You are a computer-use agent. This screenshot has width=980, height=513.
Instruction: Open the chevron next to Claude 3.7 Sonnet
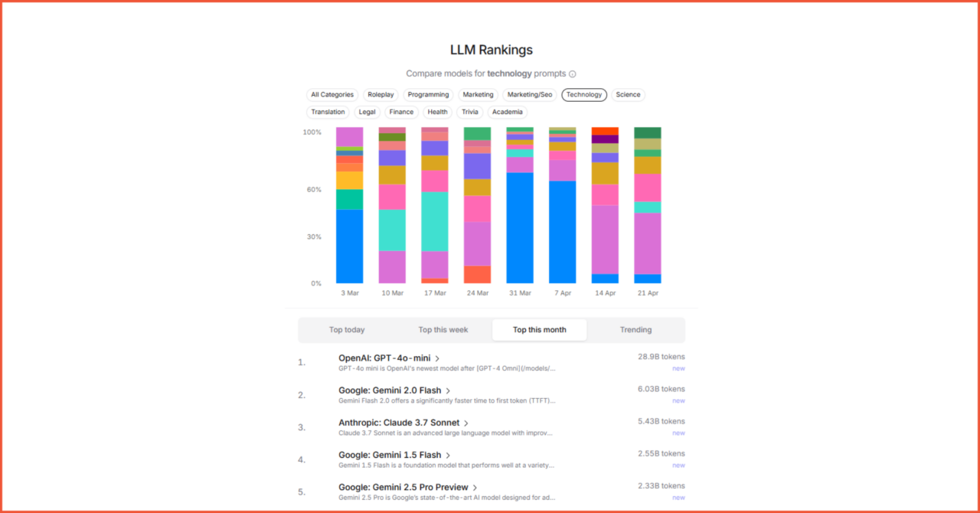(x=466, y=423)
